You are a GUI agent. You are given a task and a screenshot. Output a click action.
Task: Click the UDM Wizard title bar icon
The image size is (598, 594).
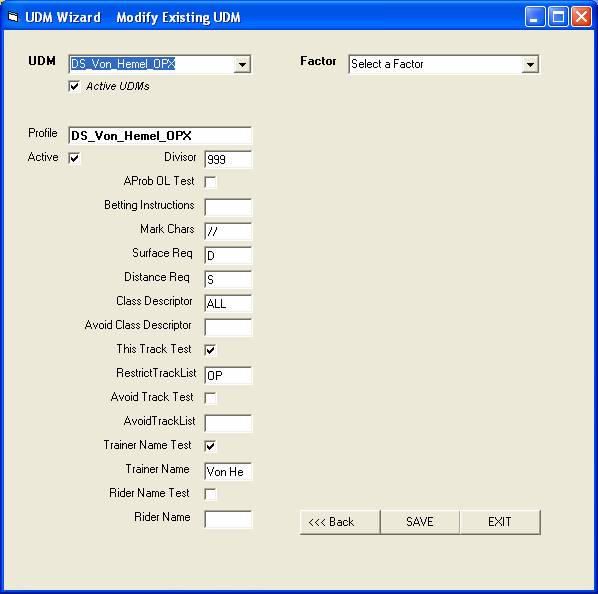(x=13, y=17)
